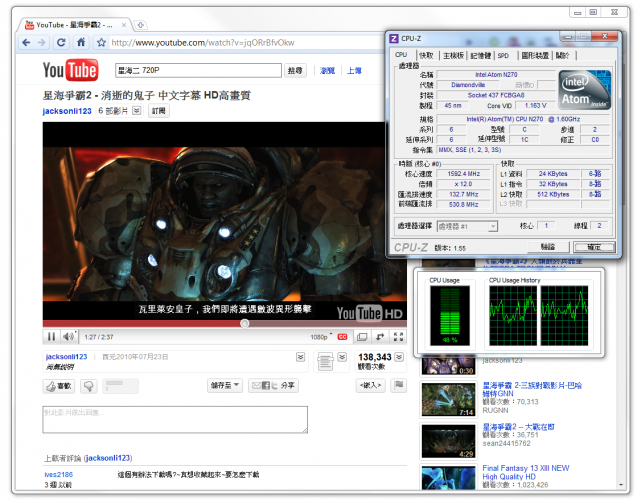
Task: Click the <嵌入> embed button
Action: tap(371, 385)
